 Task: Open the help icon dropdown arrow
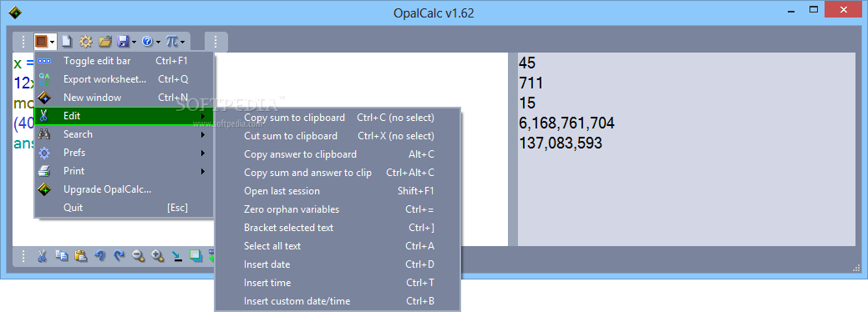(x=158, y=42)
